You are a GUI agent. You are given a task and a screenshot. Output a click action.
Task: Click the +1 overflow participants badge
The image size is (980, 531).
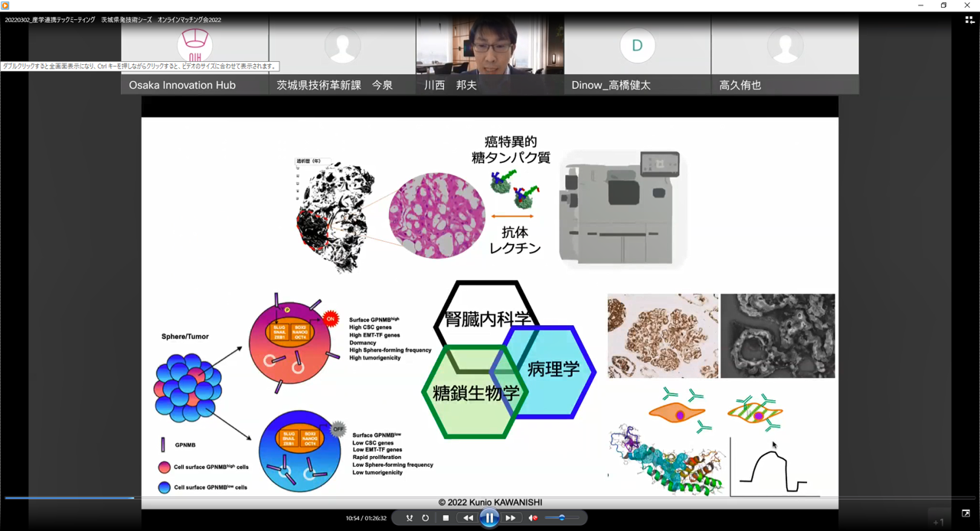click(939, 523)
